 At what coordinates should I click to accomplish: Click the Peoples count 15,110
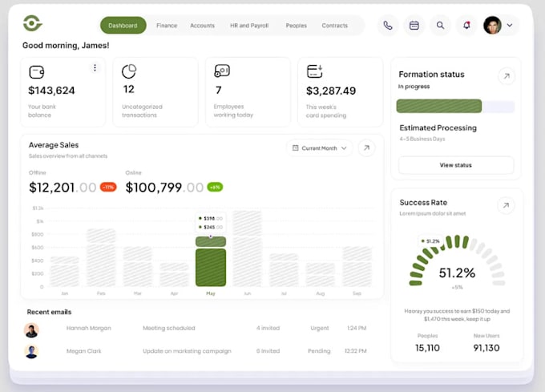tap(427, 348)
